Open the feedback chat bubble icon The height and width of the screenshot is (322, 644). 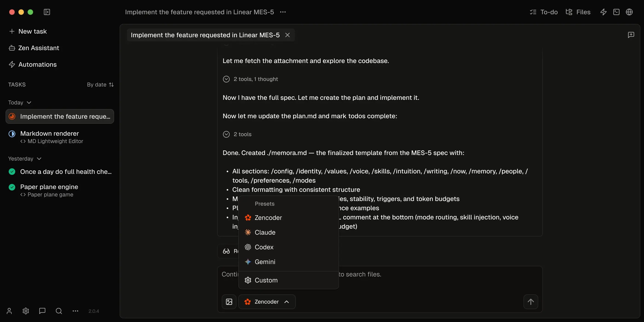[42, 311]
